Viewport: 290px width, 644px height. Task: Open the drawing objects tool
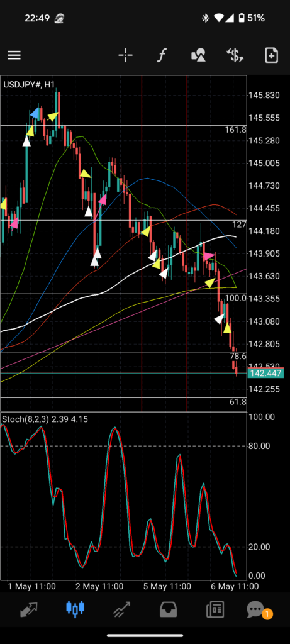click(198, 55)
